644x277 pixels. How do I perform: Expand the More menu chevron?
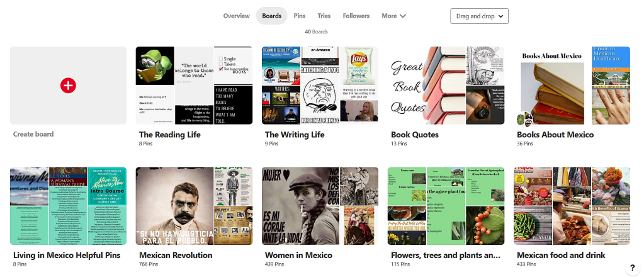tap(403, 16)
